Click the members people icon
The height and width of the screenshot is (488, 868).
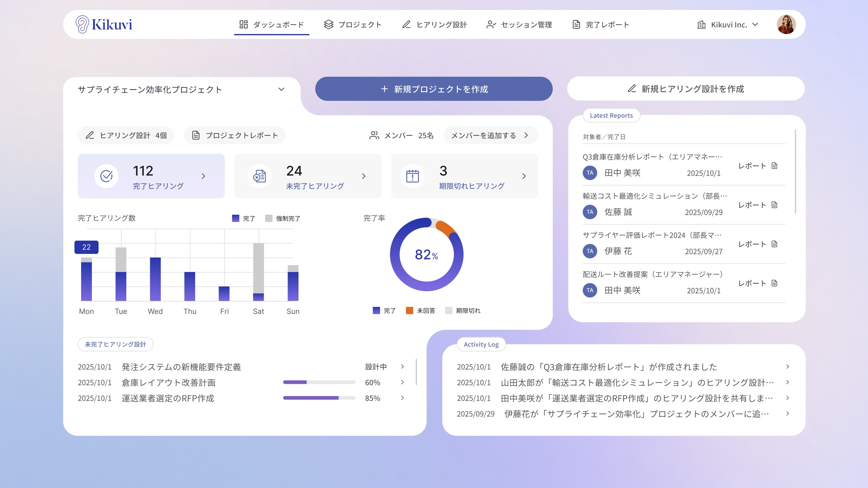point(374,135)
